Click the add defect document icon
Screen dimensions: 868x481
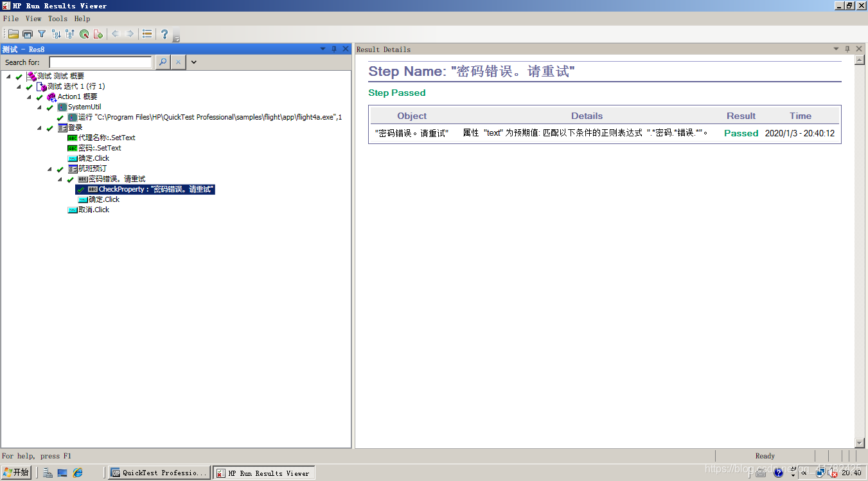coord(98,34)
